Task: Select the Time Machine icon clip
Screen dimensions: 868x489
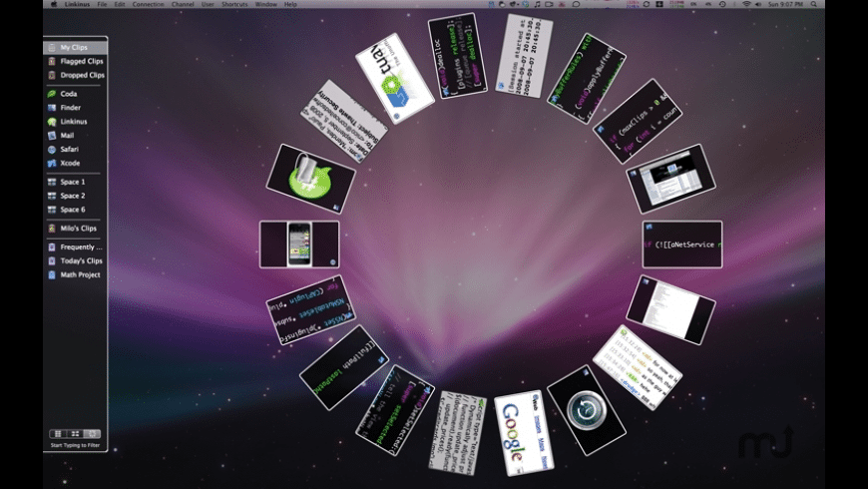Action: (587, 410)
